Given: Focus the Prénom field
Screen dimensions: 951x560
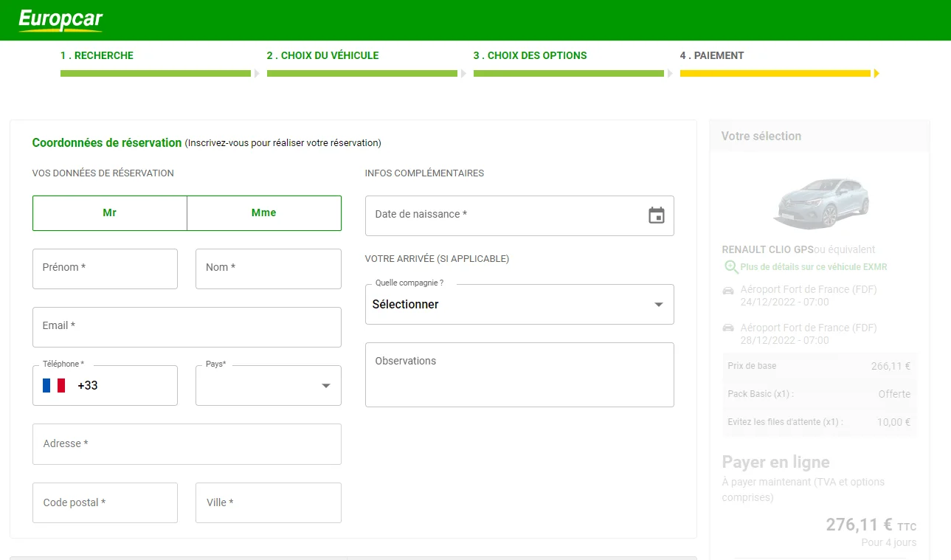Looking at the screenshot, I should click(106, 269).
